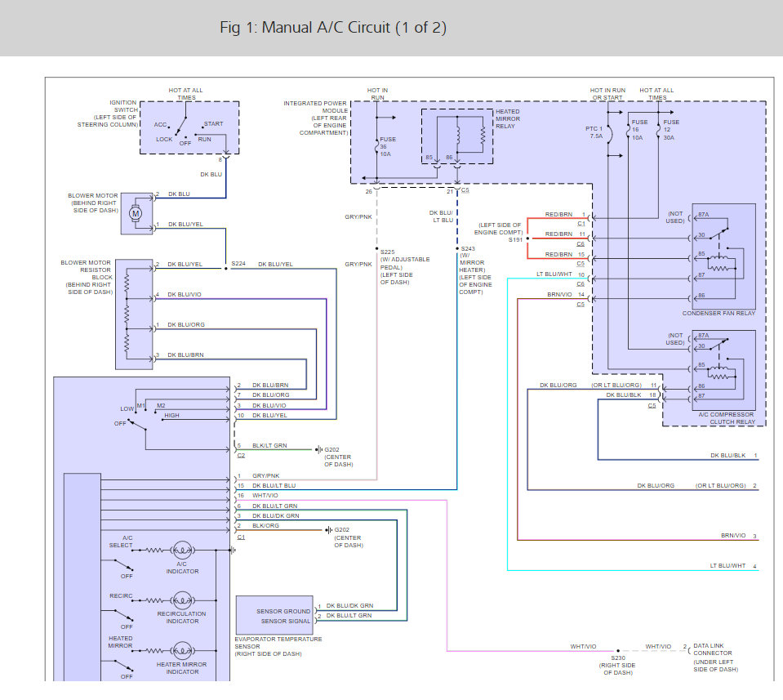Screen dimensions: 783x700
Task: Click the DK BLU/BRN label at resistor pin 3
Action: (x=185, y=355)
